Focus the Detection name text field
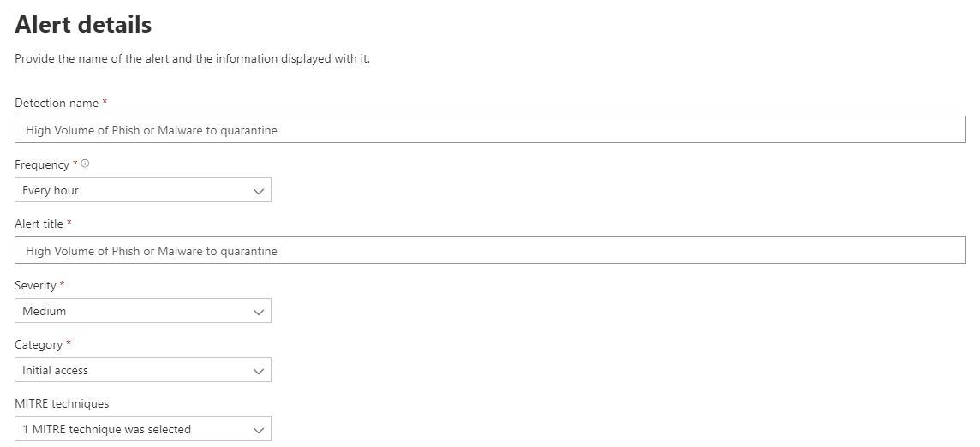This screenshot has height=447, width=980. (490, 129)
